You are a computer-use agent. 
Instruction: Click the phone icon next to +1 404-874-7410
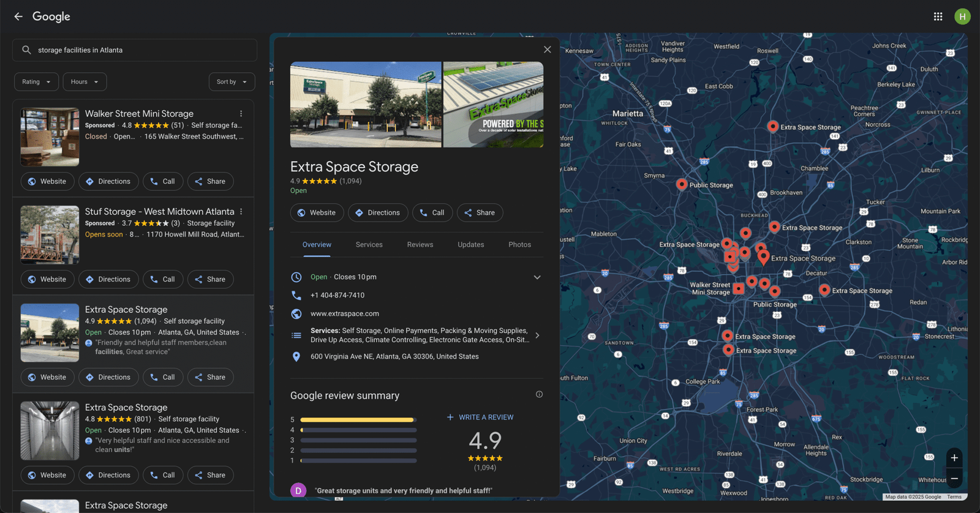point(296,295)
